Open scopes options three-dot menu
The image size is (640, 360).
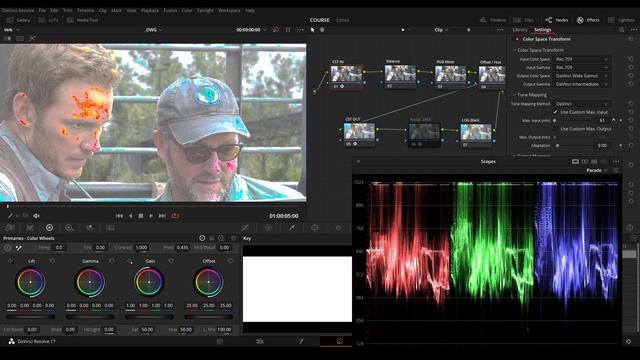[x=616, y=162]
